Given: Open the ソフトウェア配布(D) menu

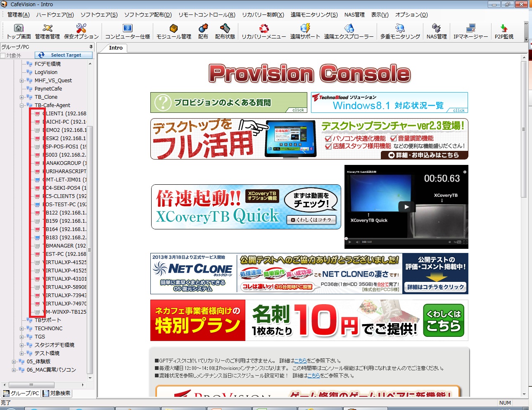Looking at the screenshot, I should pos(148,14).
